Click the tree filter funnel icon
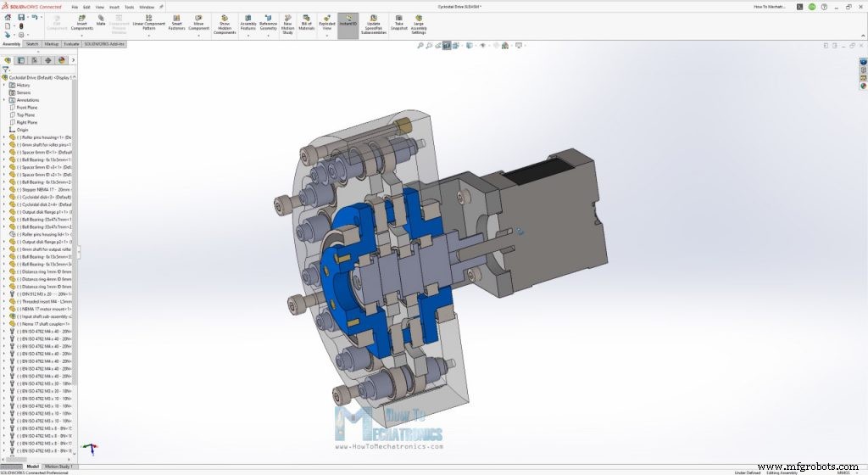Image resolution: width=868 pixels, height=475 pixels. tap(6, 70)
